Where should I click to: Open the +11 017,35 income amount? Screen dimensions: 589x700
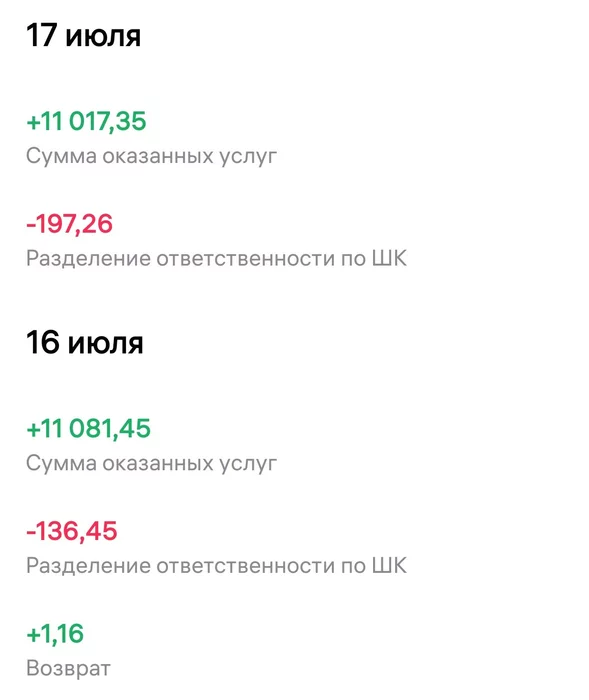coord(86,121)
